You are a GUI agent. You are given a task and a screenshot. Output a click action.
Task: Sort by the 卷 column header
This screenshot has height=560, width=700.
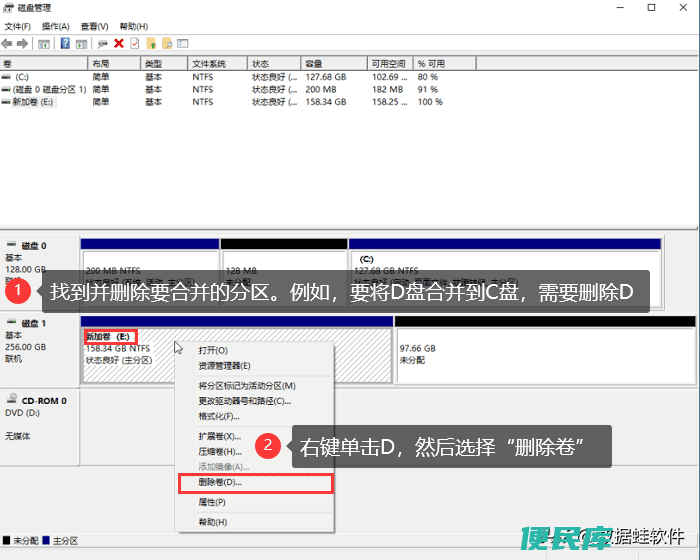click(44, 64)
